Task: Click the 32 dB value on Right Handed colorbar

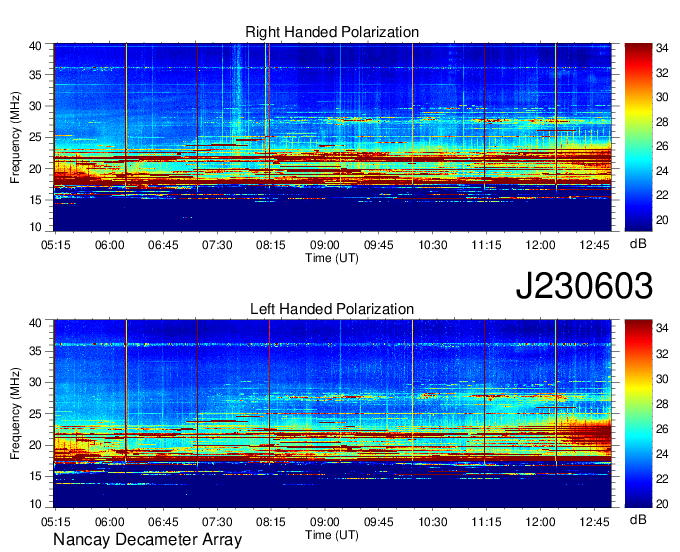Action: [662, 73]
